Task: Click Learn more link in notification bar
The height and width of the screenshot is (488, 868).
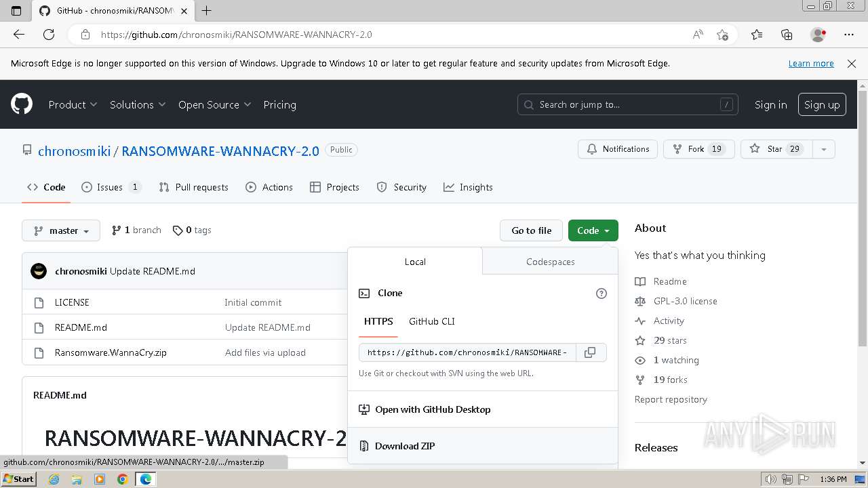Action: [x=811, y=64]
